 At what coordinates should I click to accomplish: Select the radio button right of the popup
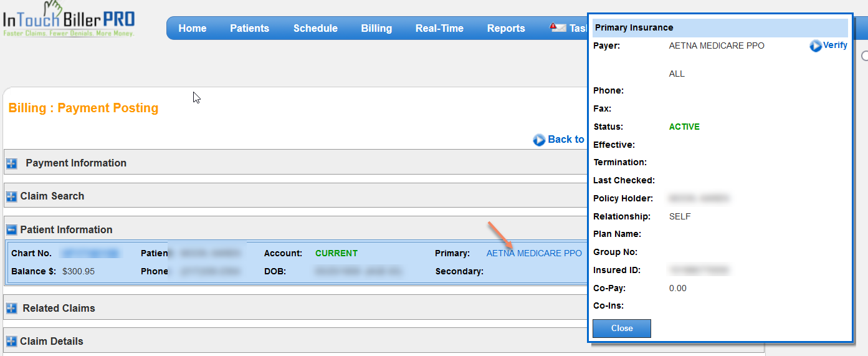864,56
